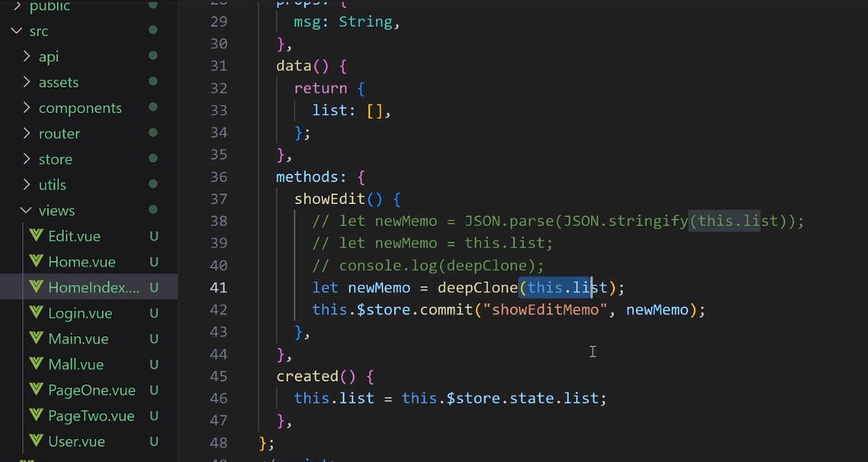Viewport: 868px width, 462px height.
Task: Click git status dot on utils folder
Action: 154,184
